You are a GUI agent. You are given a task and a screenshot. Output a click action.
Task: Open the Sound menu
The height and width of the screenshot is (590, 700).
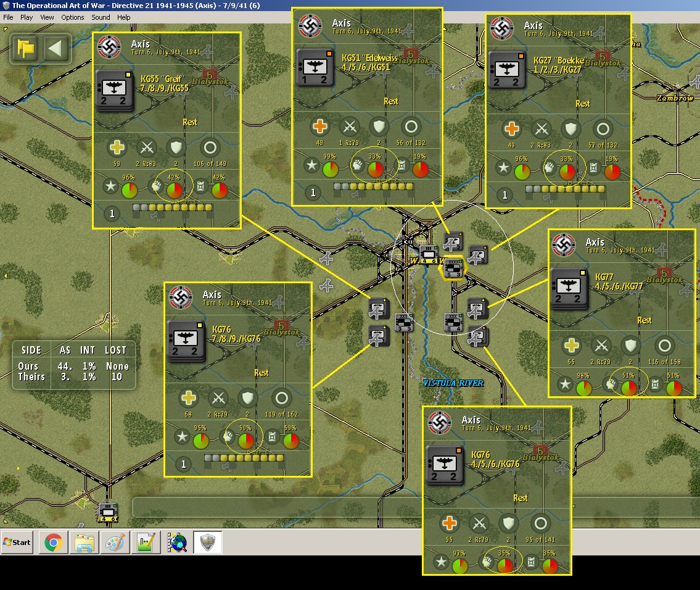click(101, 17)
